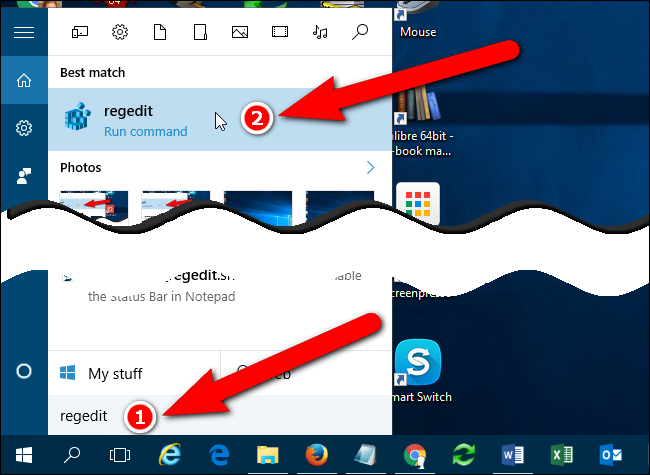Open the Windows Start button
This screenshot has width=650, height=475.
[x=24, y=455]
